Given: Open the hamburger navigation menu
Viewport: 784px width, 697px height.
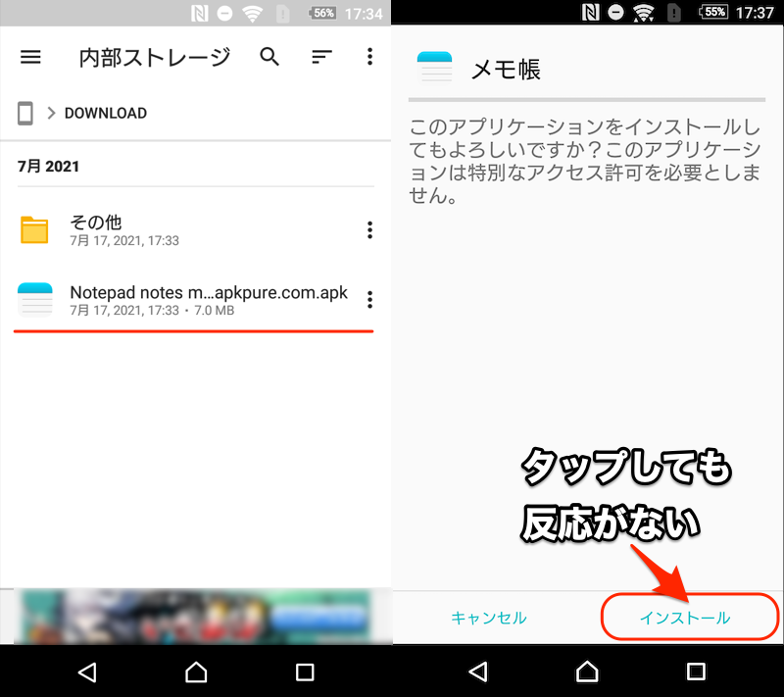Looking at the screenshot, I should [31, 57].
